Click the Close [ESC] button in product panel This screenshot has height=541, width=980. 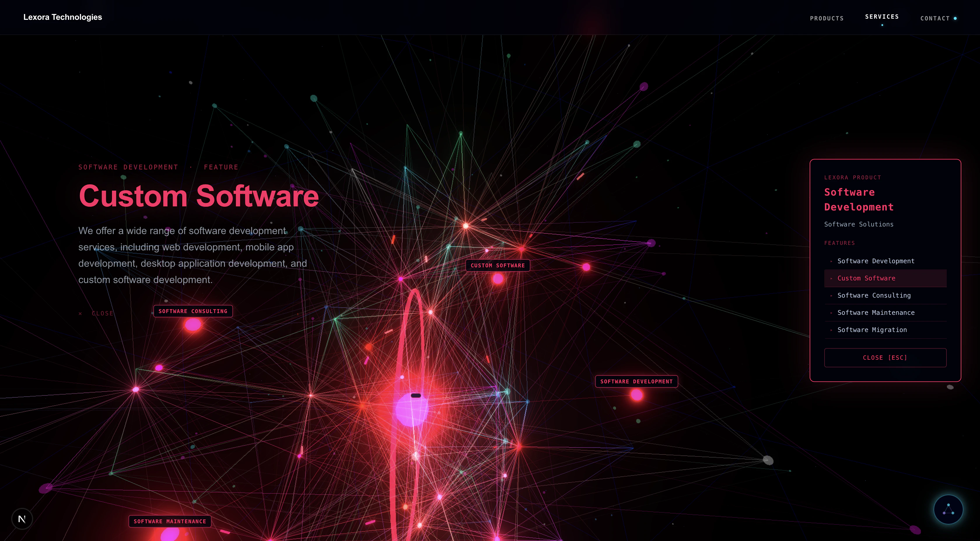click(x=885, y=357)
